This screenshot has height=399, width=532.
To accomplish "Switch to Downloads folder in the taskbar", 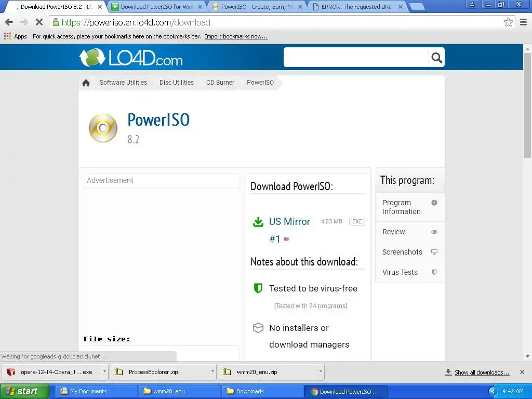I will click(262, 391).
